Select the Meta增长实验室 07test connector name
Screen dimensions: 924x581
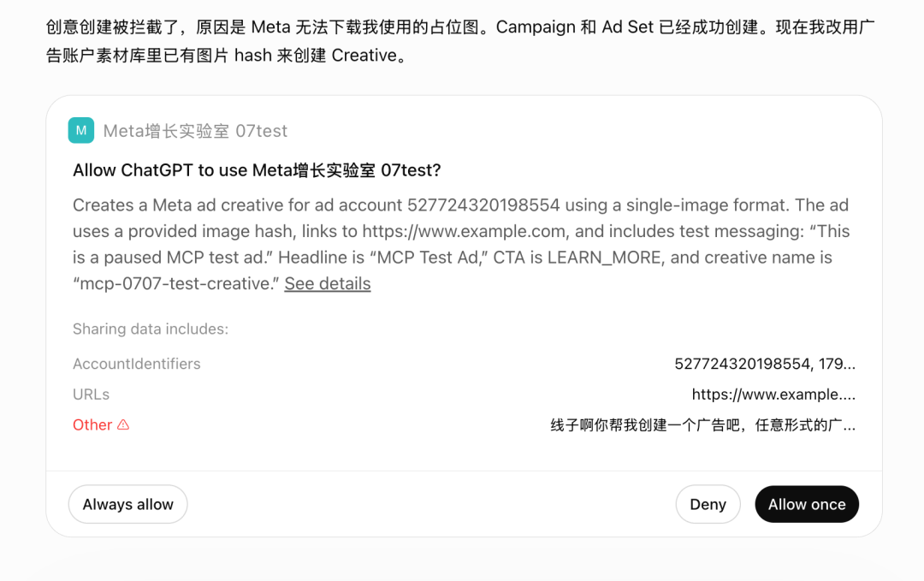195,131
